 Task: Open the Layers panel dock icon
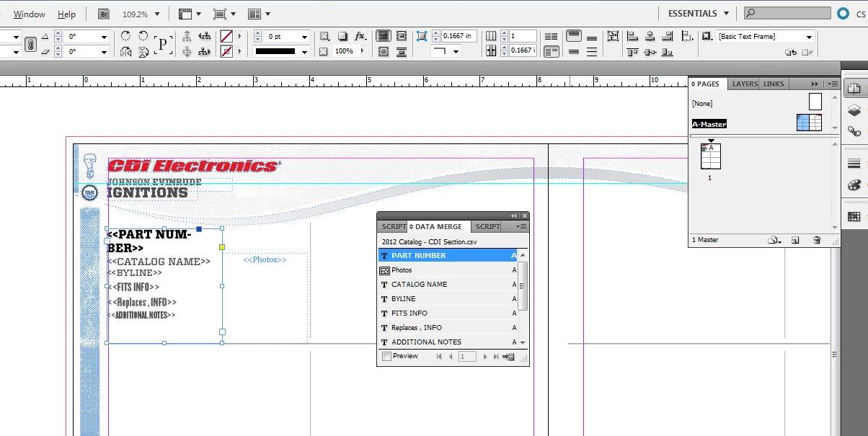pos(854,110)
